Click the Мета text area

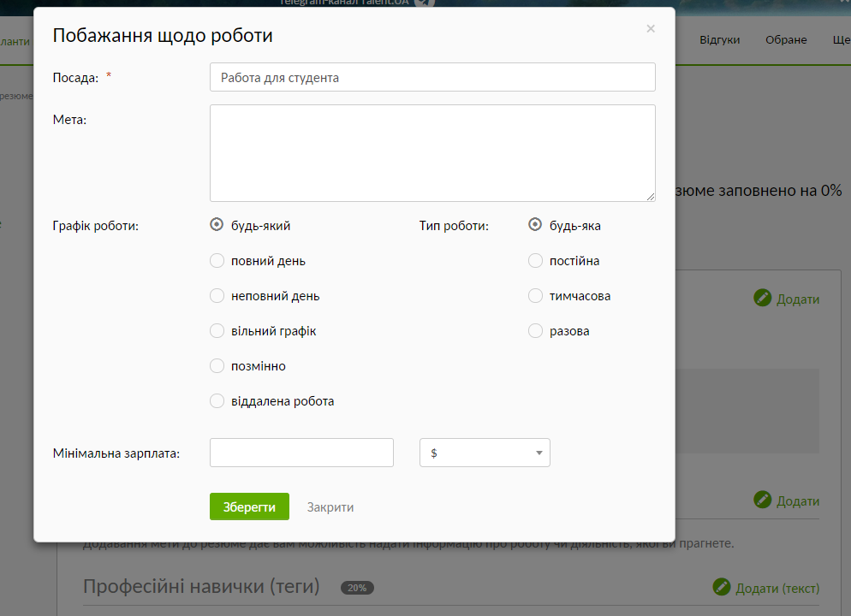432,153
